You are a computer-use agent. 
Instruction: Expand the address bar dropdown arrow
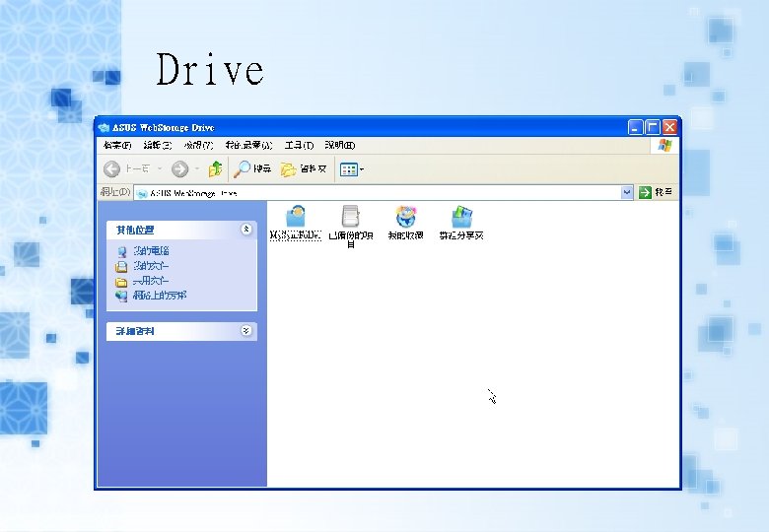pyautogui.click(x=627, y=192)
